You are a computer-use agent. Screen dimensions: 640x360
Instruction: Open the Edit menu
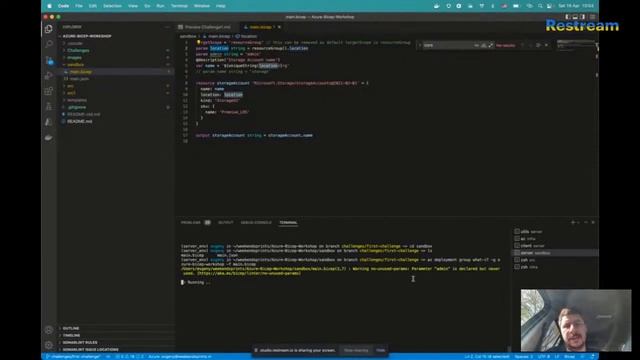[93, 6]
